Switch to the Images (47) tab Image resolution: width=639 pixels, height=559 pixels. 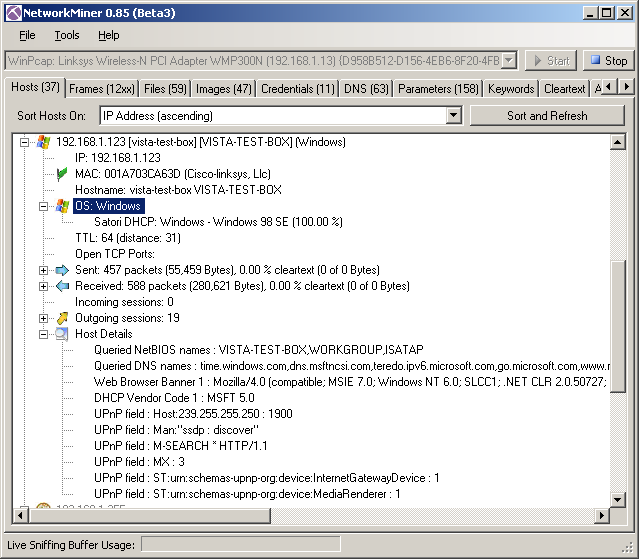224,89
